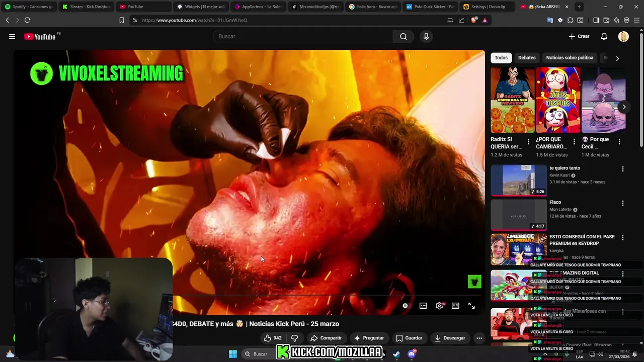
Task: Select the 'Debates' filter chip
Action: (x=527, y=58)
